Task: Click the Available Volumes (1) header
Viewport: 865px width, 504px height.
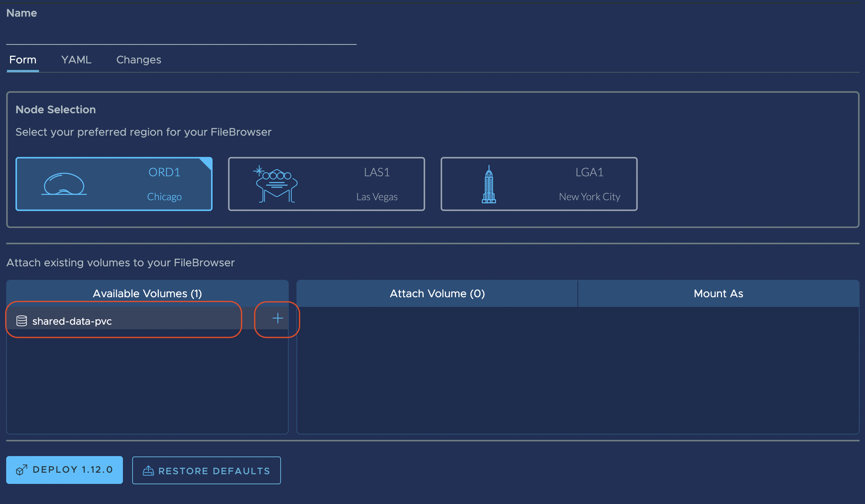Action: pyautogui.click(x=147, y=293)
